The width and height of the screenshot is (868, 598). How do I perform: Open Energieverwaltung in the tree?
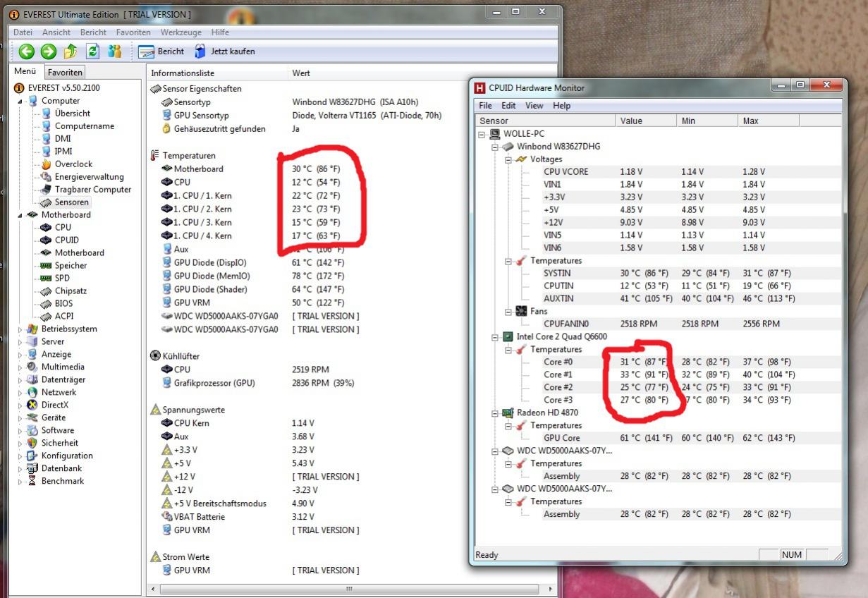[x=89, y=177]
